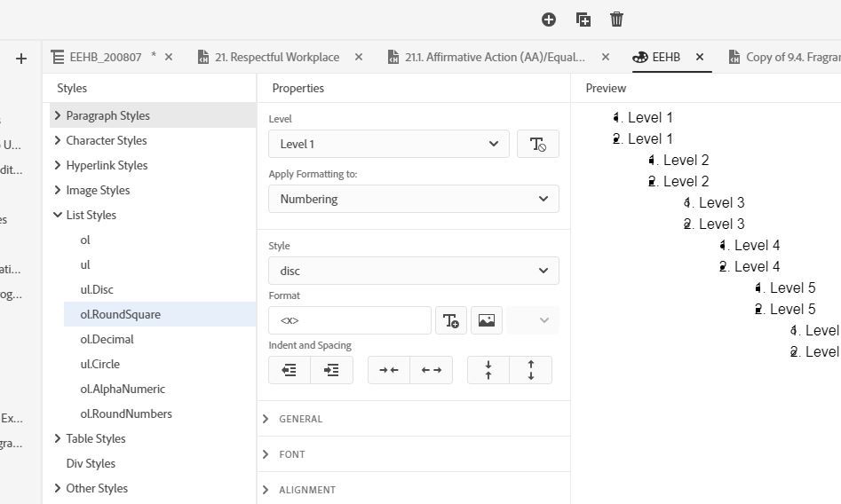Expand the FONT section
This screenshot has width=841, height=504.
pos(291,454)
